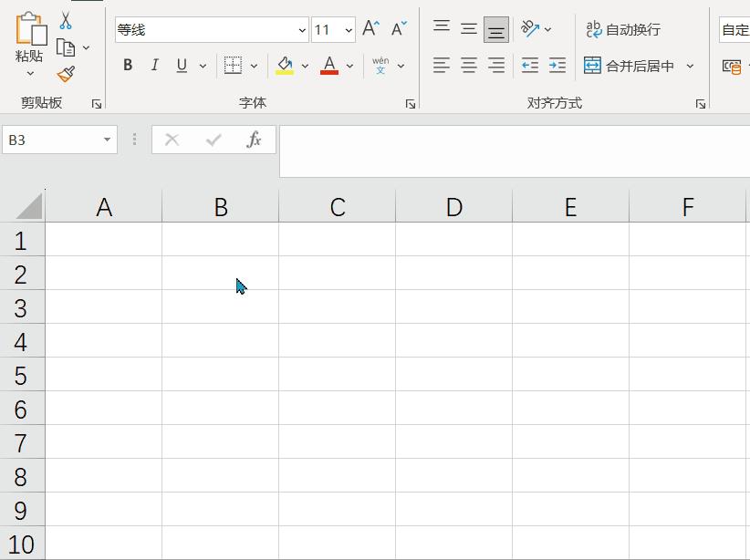
Task: Open borders dropdown arrow
Action: (x=254, y=66)
